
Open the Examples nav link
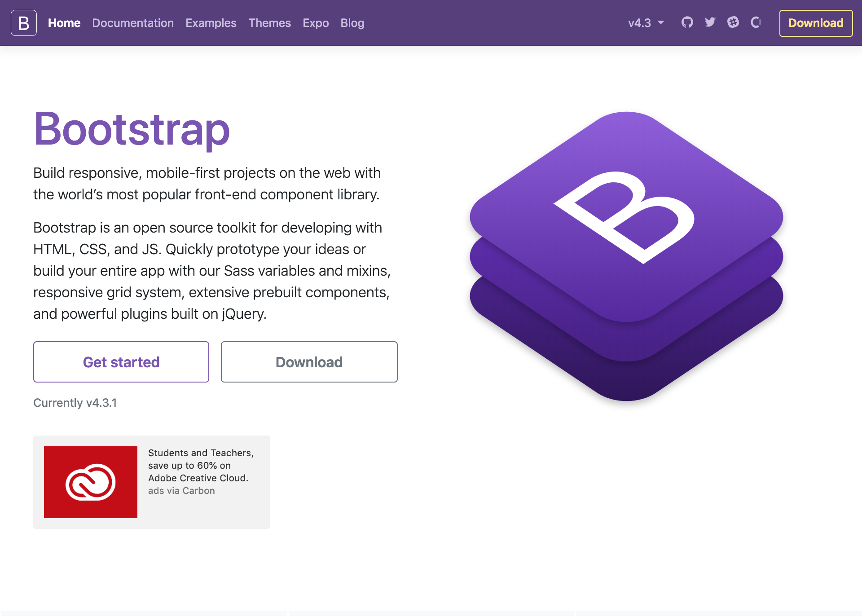(x=211, y=23)
